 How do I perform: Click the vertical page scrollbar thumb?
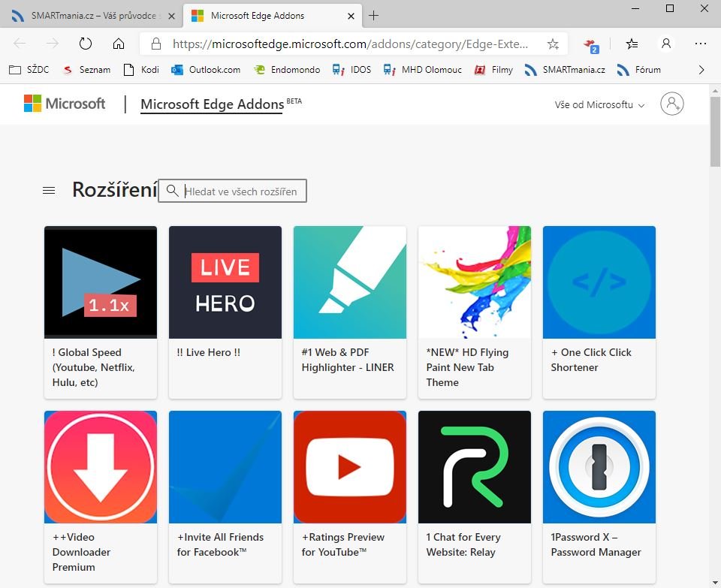click(715, 132)
